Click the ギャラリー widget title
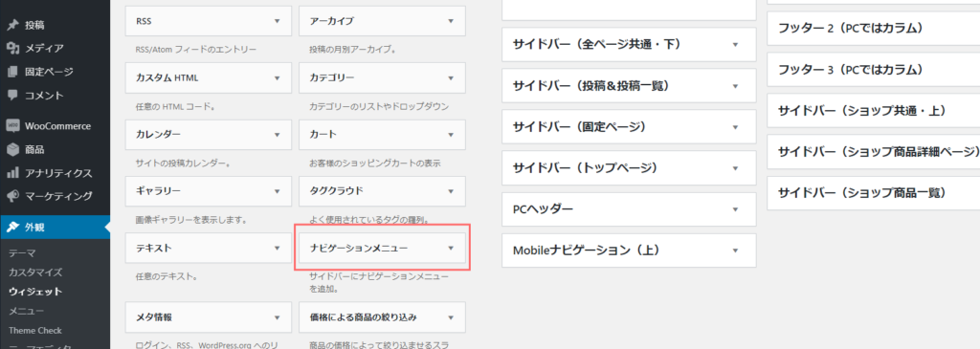This screenshot has width=980, height=349. click(158, 190)
